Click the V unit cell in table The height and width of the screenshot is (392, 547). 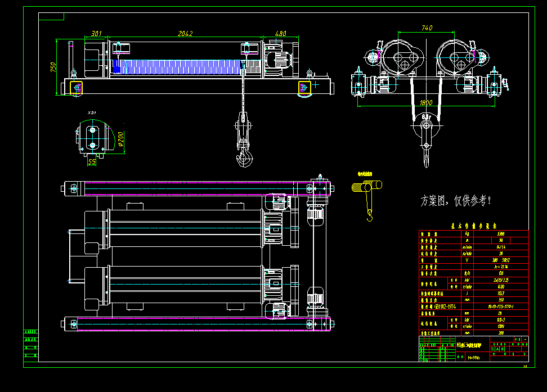click(467, 260)
